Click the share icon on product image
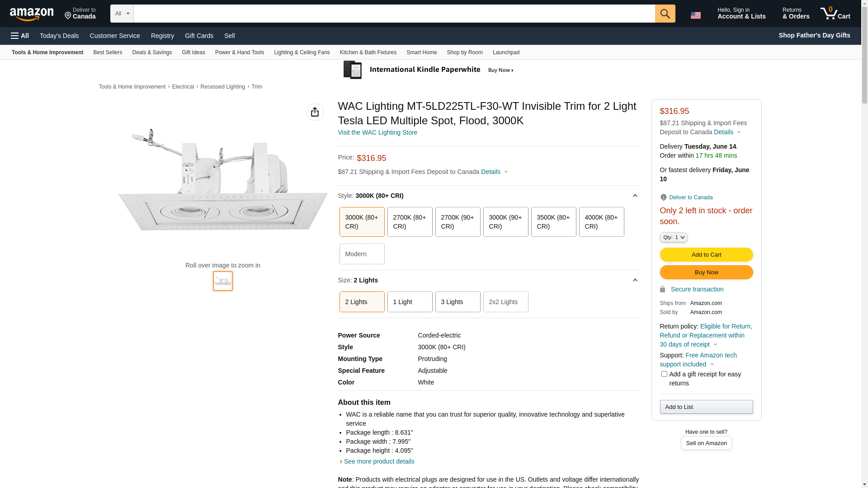This screenshot has height=488, width=868. tap(315, 112)
